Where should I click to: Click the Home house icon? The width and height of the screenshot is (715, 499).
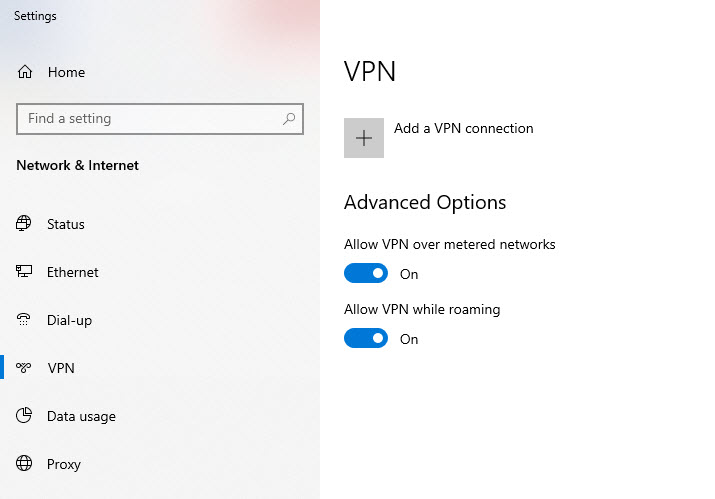click(25, 73)
